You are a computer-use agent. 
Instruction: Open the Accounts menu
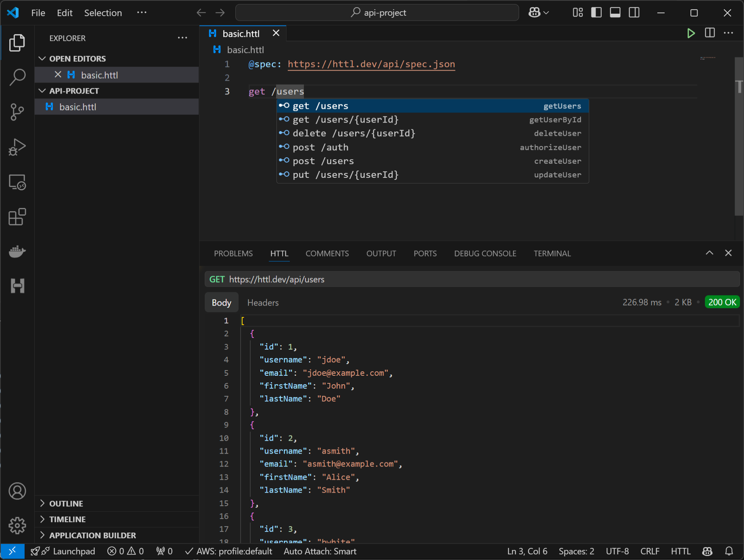[x=17, y=491]
